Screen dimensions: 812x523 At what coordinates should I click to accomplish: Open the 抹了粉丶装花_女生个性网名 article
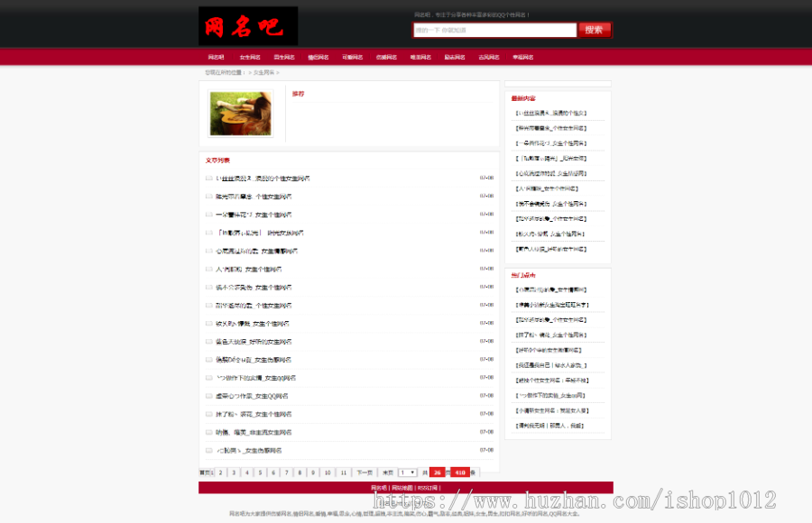(x=254, y=414)
